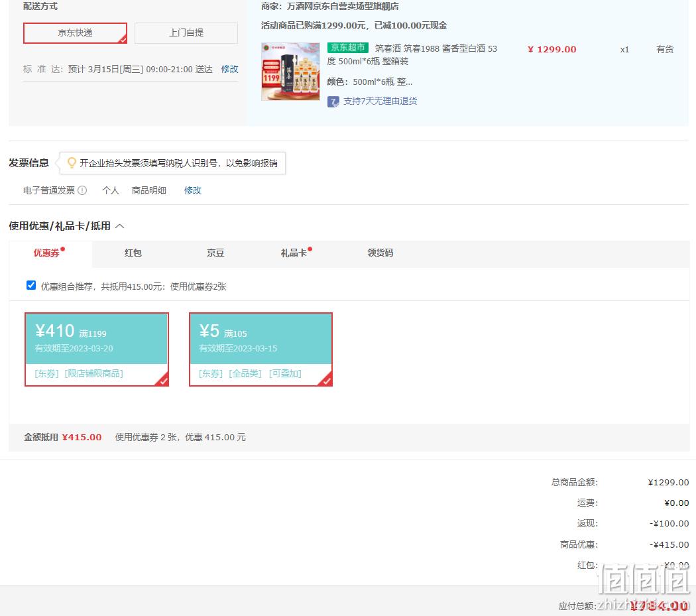Switch to the 红包 tab
The image size is (696, 616).
[x=133, y=253]
